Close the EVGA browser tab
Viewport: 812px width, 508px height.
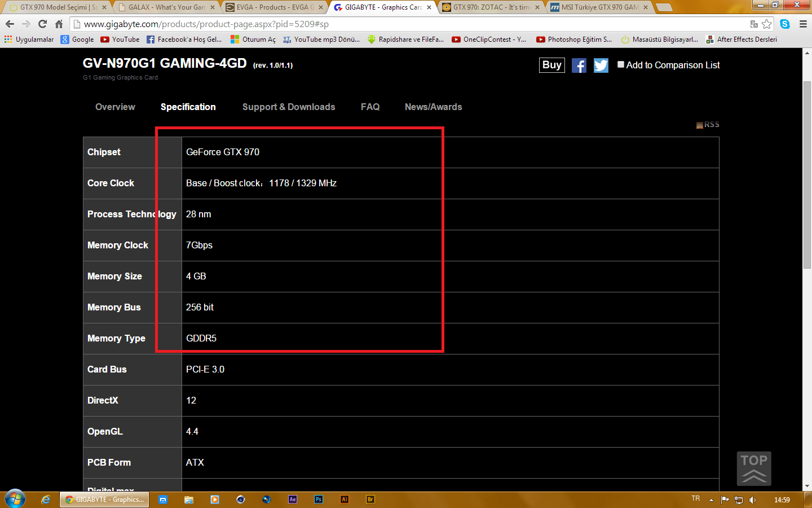tap(321, 7)
